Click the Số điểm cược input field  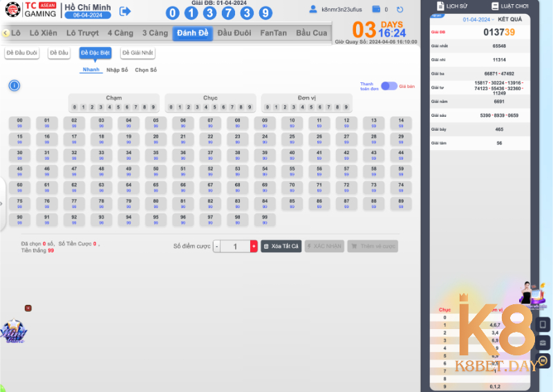pos(235,246)
